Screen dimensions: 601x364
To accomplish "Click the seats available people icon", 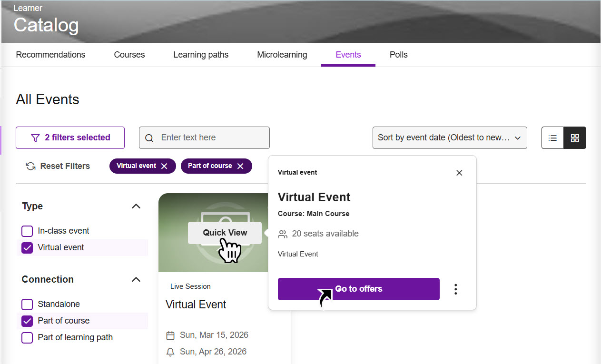I will pos(283,234).
